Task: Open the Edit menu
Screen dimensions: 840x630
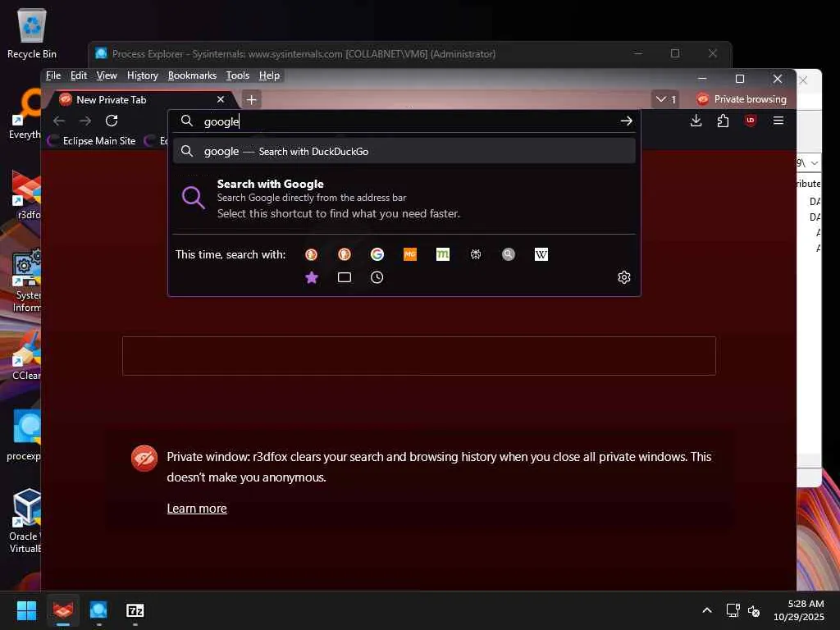Action: click(x=78, y=75)
